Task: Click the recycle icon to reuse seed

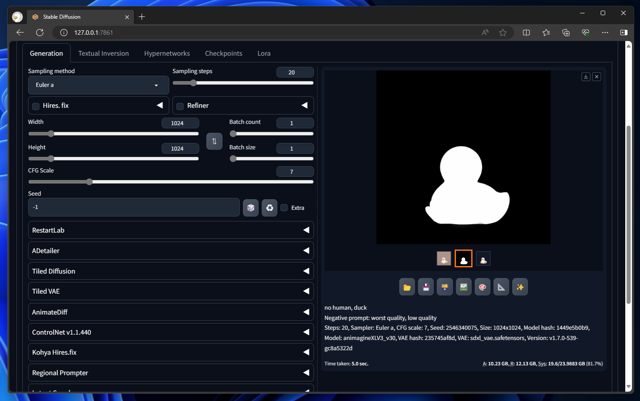Action: pyautogui.click(x=269, y=208)
